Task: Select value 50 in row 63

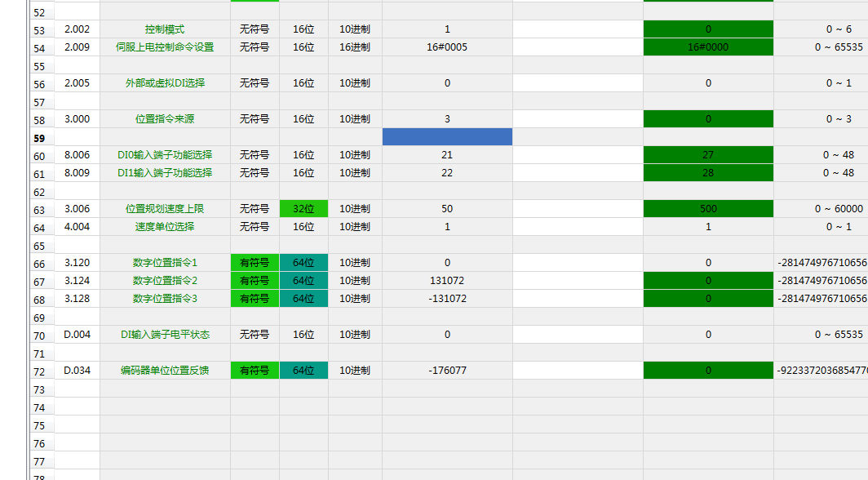Action: [447, 209]
